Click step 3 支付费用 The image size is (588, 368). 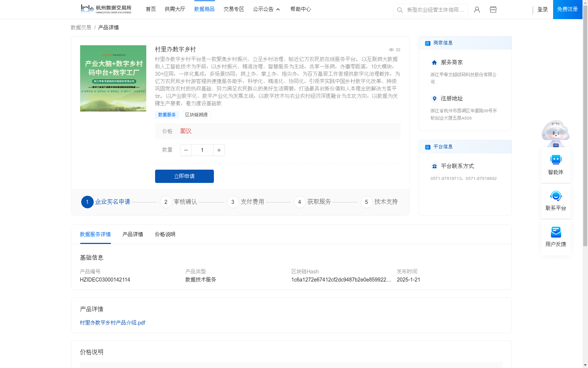pos(245,202)
